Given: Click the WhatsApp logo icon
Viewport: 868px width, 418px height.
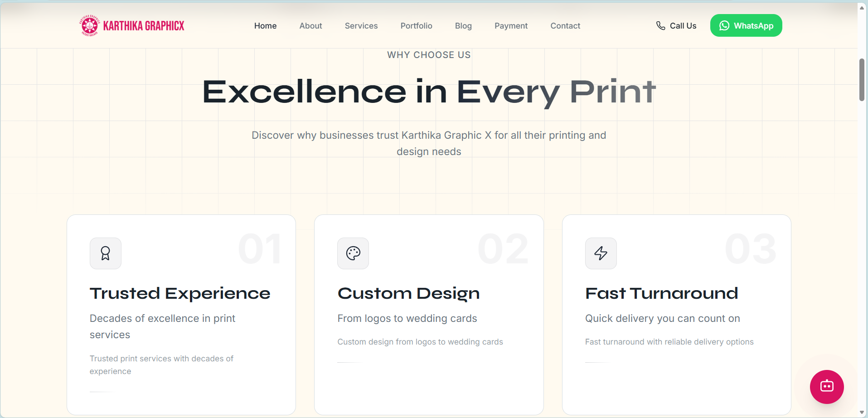Looking at the screenshot, I should click(724, 26).
